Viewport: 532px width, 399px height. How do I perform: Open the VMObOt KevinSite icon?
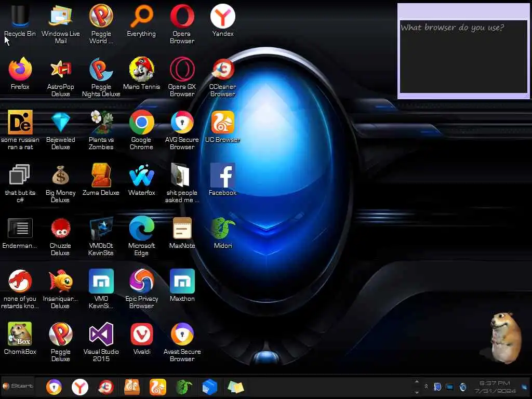[101, 236]
